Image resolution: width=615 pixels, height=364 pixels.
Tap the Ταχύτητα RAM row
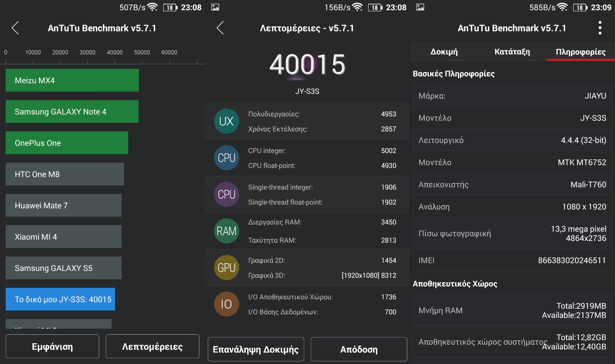tap(322, 240)
